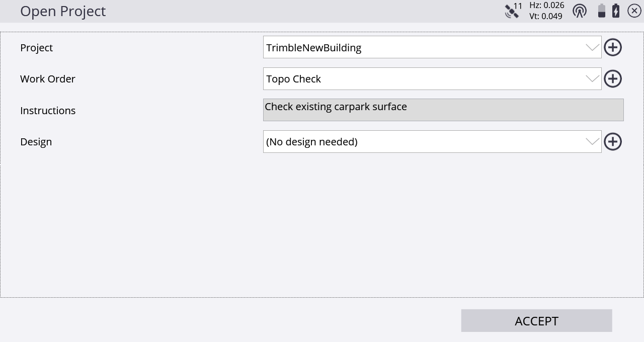Image resolution: width=644 pixels, height=342 pixels.
Task: Click the (No design needed) field
Action: [x=432, y=142]
